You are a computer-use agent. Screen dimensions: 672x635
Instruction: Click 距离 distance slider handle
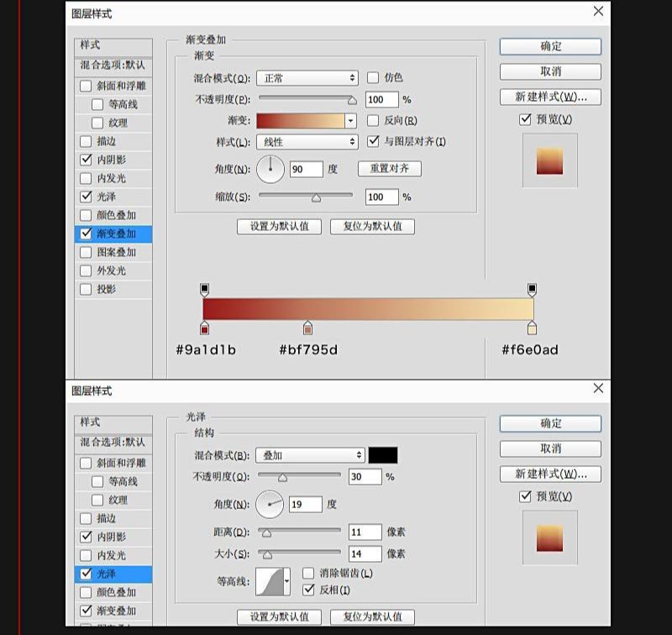pos(266,533)
